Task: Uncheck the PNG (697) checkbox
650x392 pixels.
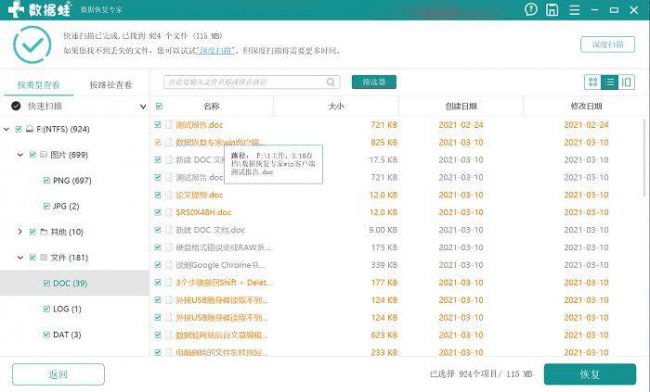Action: point(46,181)
